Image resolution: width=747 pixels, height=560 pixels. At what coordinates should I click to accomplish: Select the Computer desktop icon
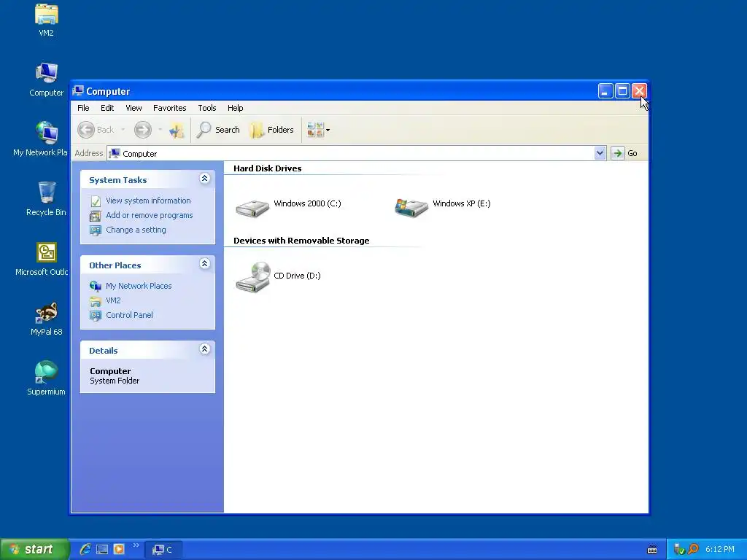tap(46, 74)
